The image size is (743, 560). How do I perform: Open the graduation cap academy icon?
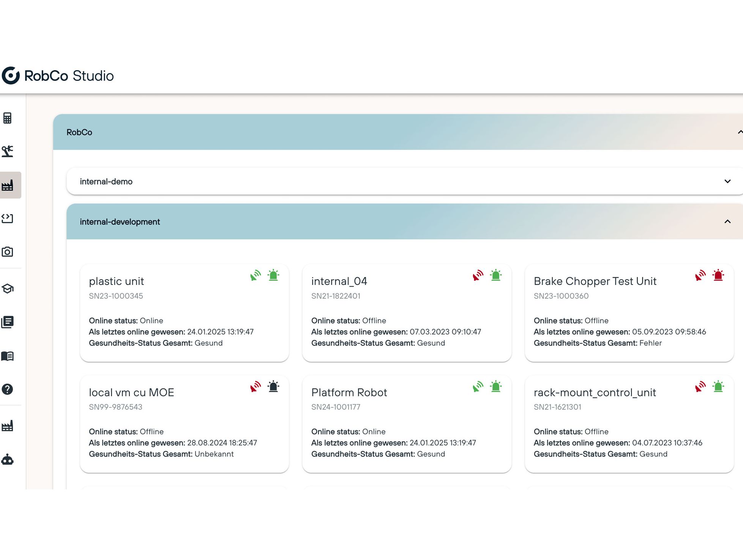click(x=8, y=289)
